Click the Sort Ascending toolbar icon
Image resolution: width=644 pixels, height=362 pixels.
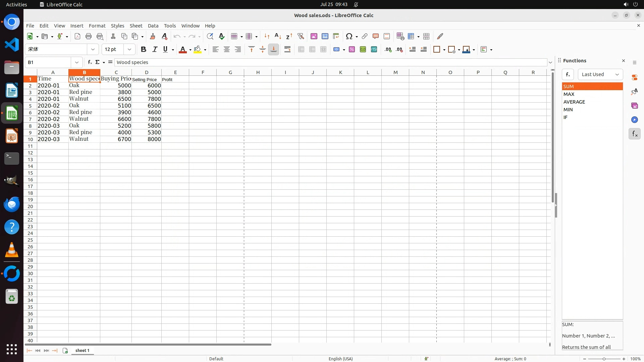(x=278, y=36)
